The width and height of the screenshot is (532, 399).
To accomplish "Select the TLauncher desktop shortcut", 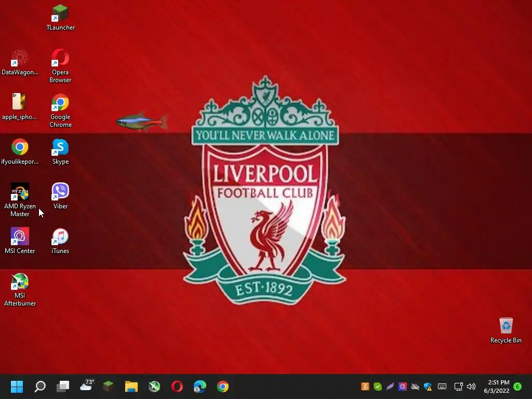I will coord(60,18).
